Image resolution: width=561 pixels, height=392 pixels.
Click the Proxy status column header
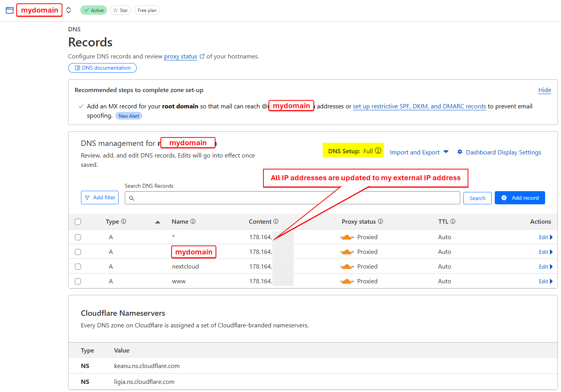359,222
